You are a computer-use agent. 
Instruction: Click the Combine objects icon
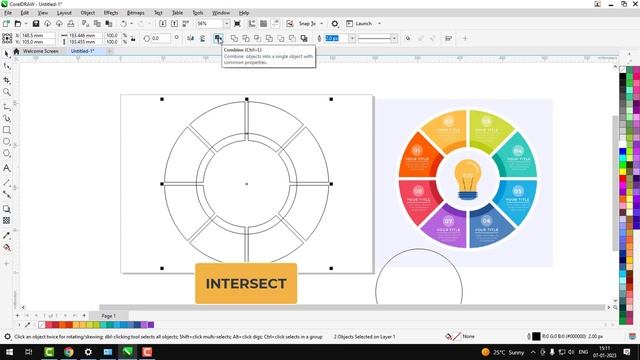(x=218, y=38)
